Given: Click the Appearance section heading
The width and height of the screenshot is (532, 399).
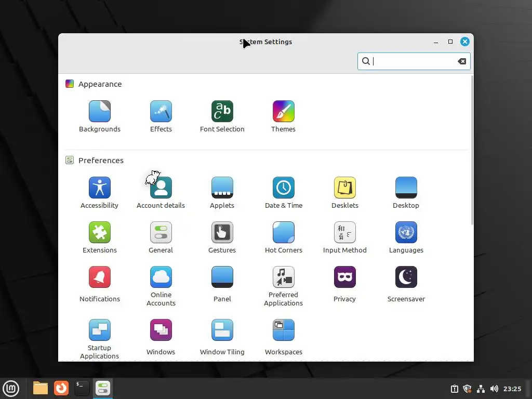Looking at the screenshot, I should click(x=100, y=84).
